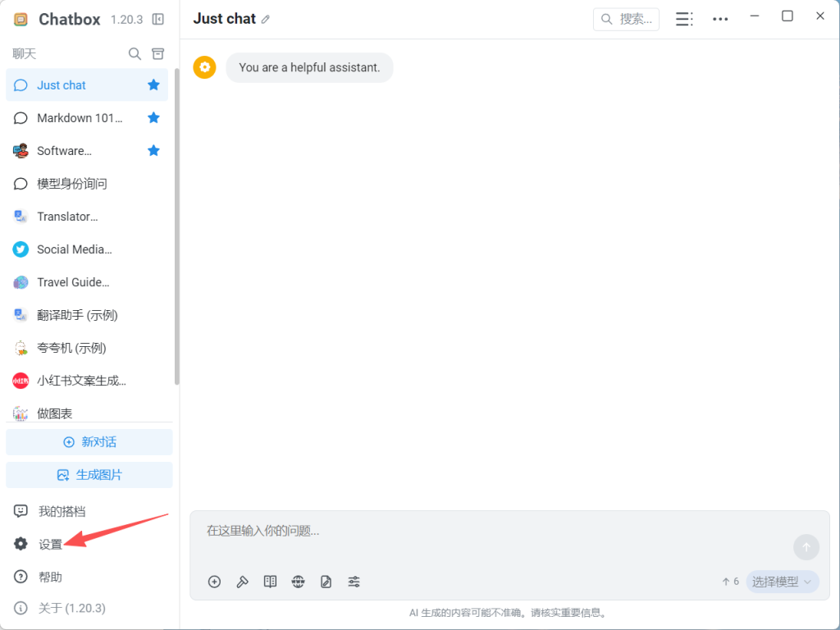Open the Translator conversation
This screenshot has width=840, height=630.
(87, 217)
